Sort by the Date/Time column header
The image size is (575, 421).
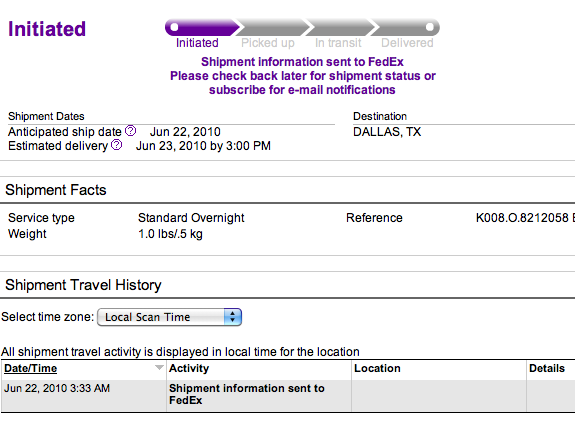[30, 368]
